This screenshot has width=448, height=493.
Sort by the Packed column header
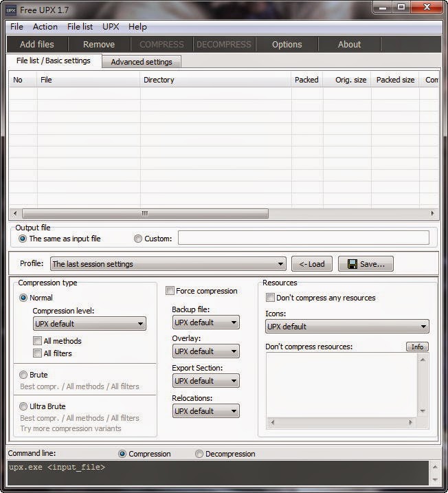(x=307, y=80)
